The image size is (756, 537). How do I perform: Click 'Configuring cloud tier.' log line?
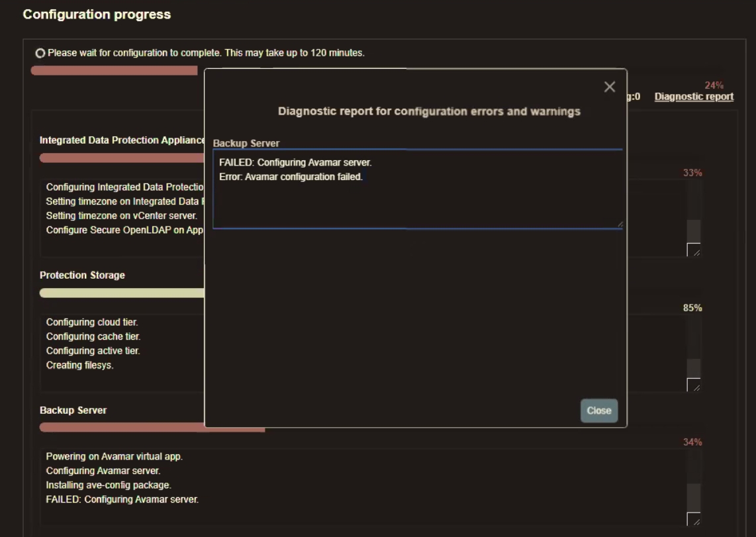pos(92,322)
